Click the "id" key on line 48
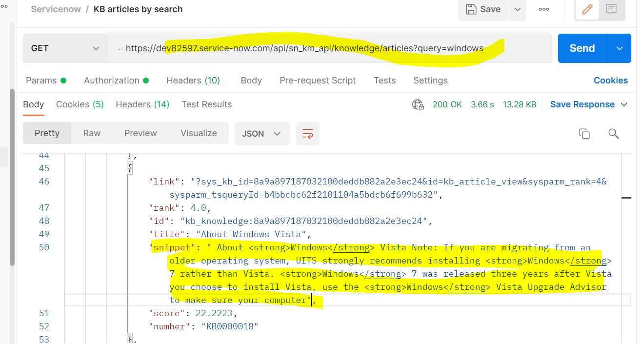 [159, 221]
